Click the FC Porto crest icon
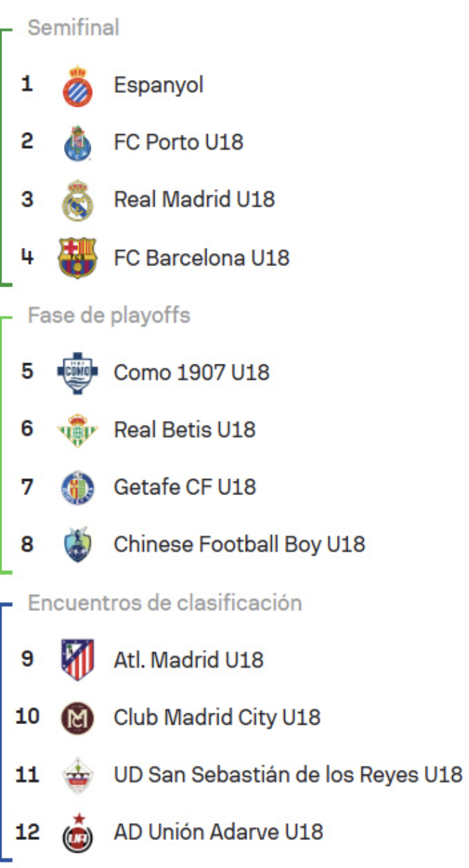 (77, 143)
